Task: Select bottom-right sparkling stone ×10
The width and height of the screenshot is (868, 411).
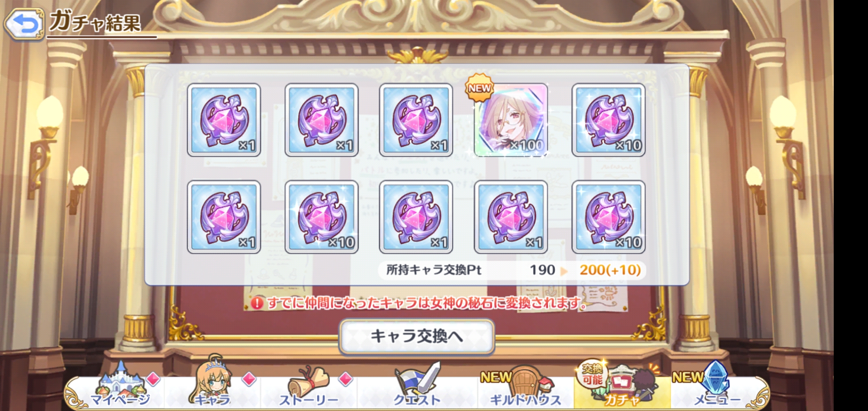Action: 608,217
